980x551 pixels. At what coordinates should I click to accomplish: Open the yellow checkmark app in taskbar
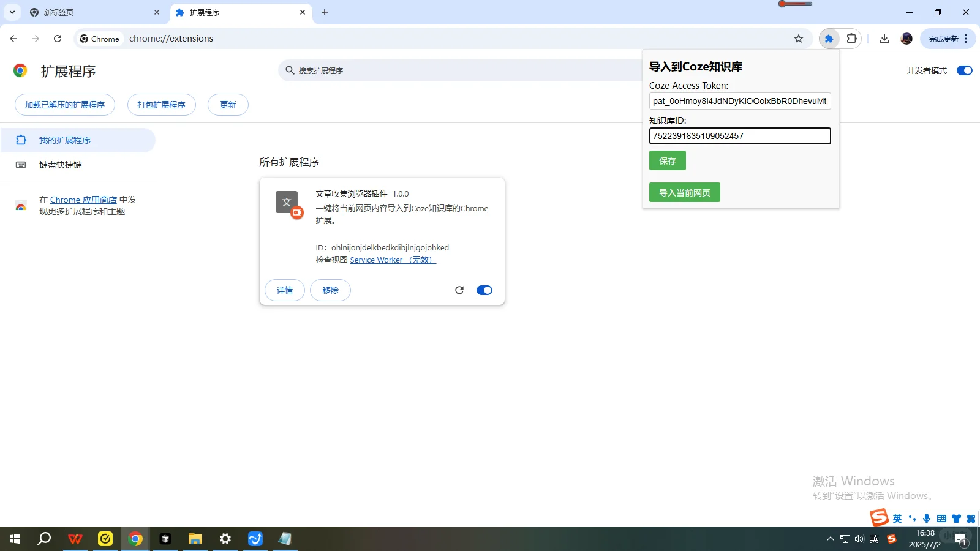(105, 539)
